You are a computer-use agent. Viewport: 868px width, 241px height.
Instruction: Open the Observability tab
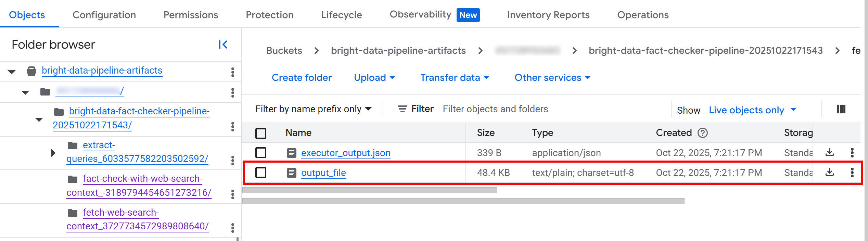(x=420, y=14)
